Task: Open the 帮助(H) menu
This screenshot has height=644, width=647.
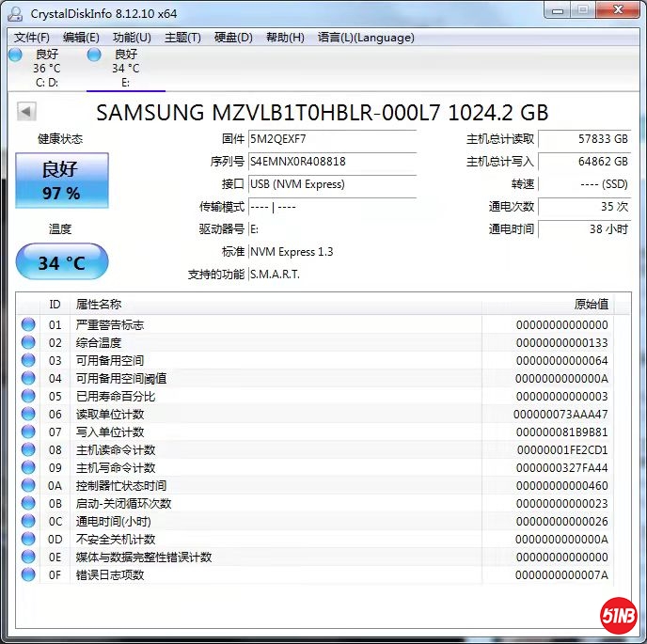Action: pyautogui.click(x=285, y=38)
